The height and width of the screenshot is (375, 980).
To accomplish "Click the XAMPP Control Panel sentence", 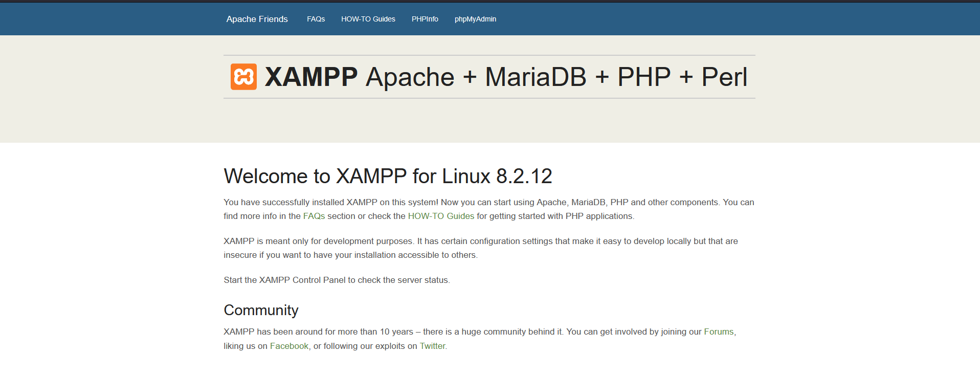I will click(336, 280).
